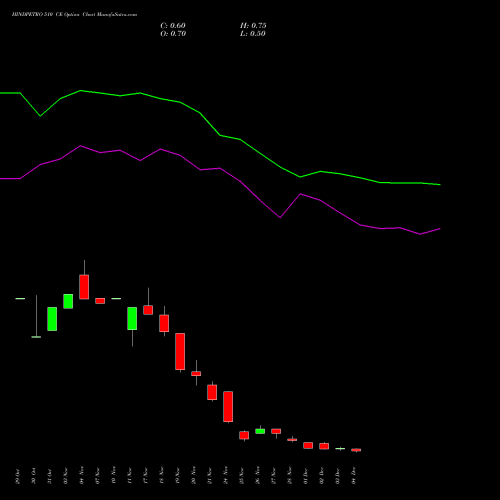The image size is (500, 500).
Task: Click the high value H: 0.75
Action: [x=253, y=26]
